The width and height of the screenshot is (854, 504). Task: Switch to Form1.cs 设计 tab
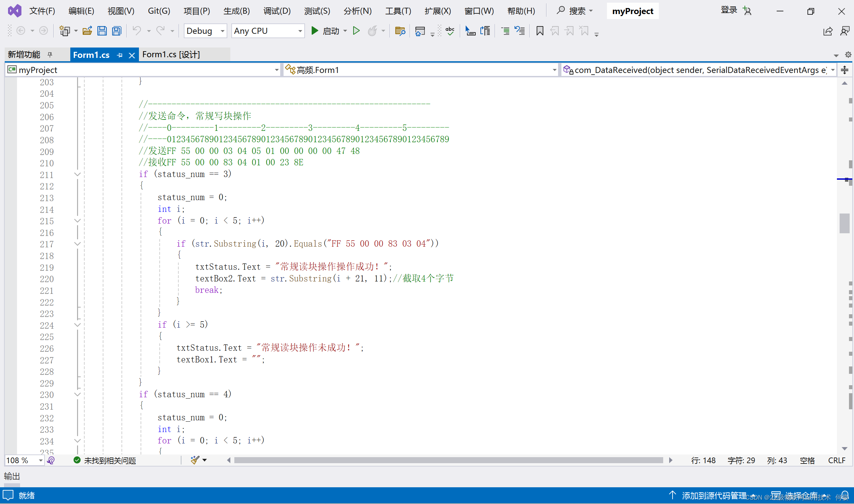(170, 55)
